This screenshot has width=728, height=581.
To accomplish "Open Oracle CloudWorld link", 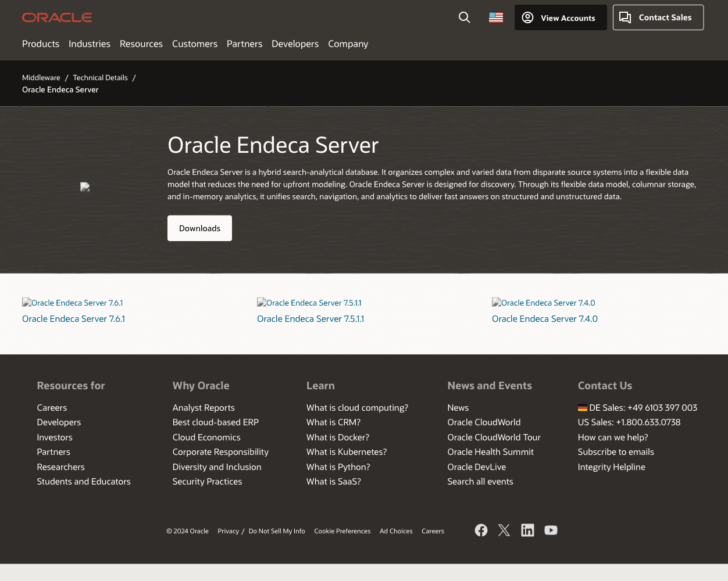I will tap(484, 422).
